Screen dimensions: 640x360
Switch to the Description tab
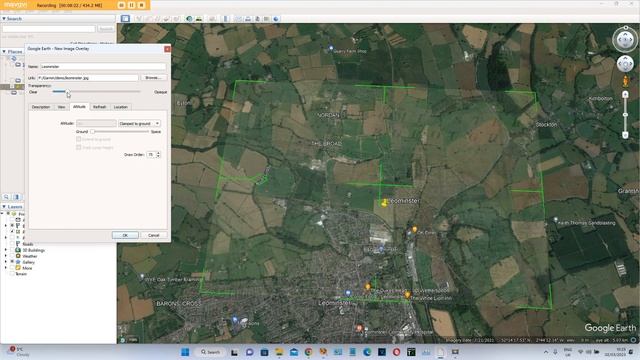click(41, 107)
